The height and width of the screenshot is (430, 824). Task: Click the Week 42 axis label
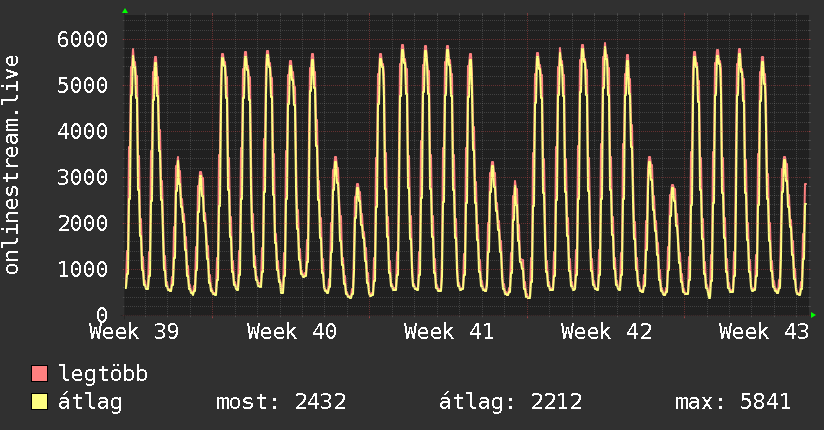click(606, 332)
